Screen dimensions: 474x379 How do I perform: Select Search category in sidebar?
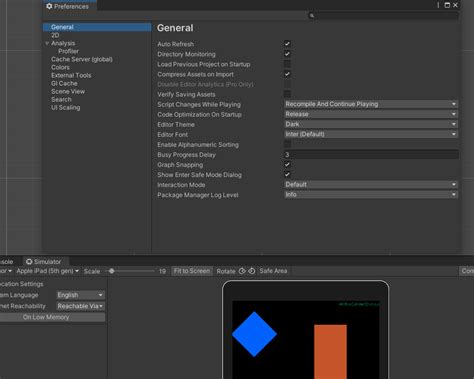(61, 99)
